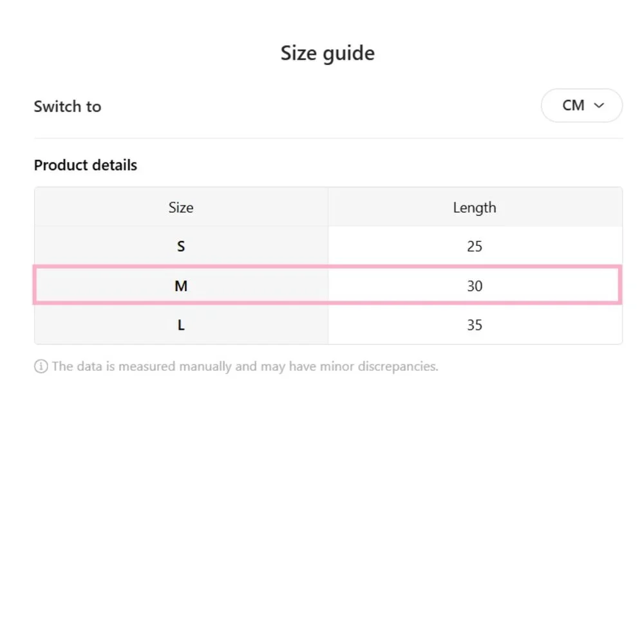Click the Switch to label

click(x=68, y=106)
